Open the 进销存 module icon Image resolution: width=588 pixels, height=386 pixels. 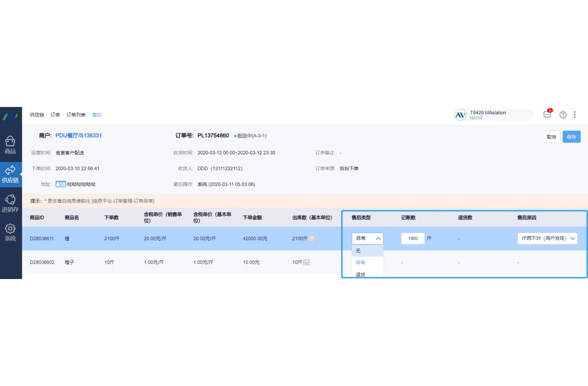click(x=10, y=202)
